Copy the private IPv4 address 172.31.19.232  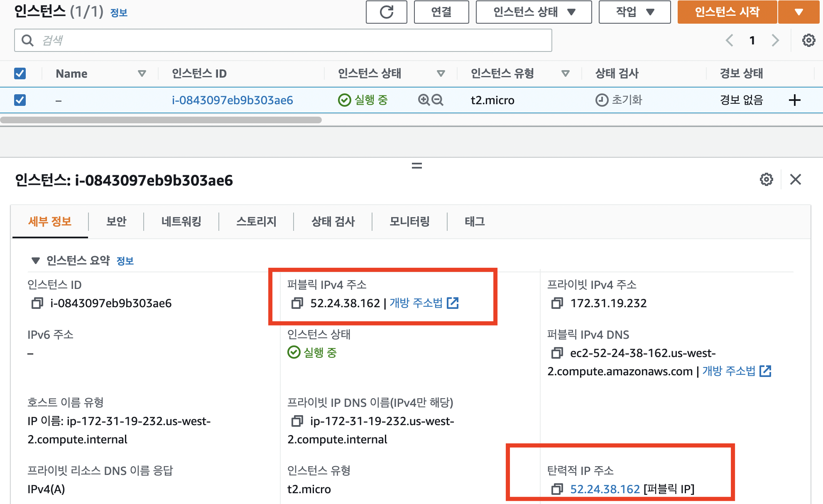tap(557, 303)
